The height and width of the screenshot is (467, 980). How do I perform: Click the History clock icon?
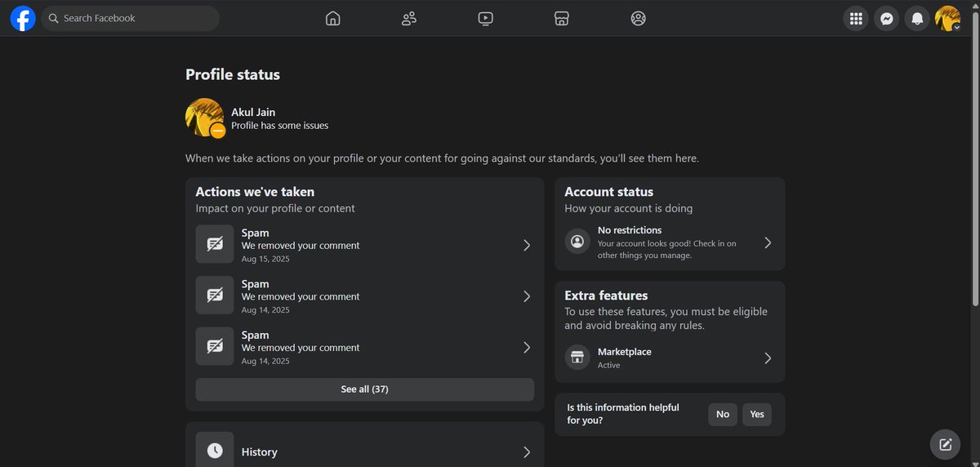point(215,450)
